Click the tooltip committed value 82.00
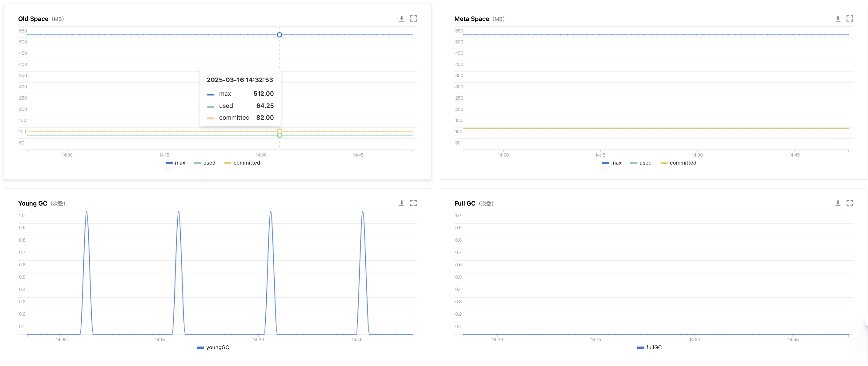Screen dimensions: 868x366 click(265, 118)
